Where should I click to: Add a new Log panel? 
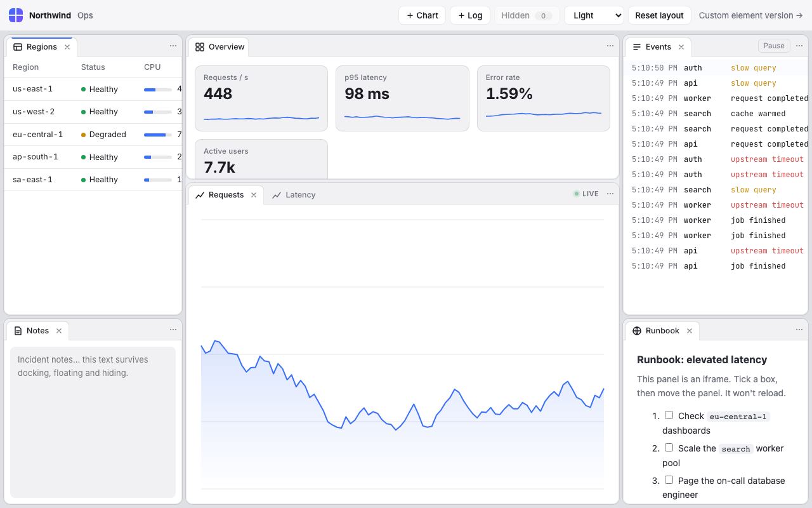[x=470, y=15]
